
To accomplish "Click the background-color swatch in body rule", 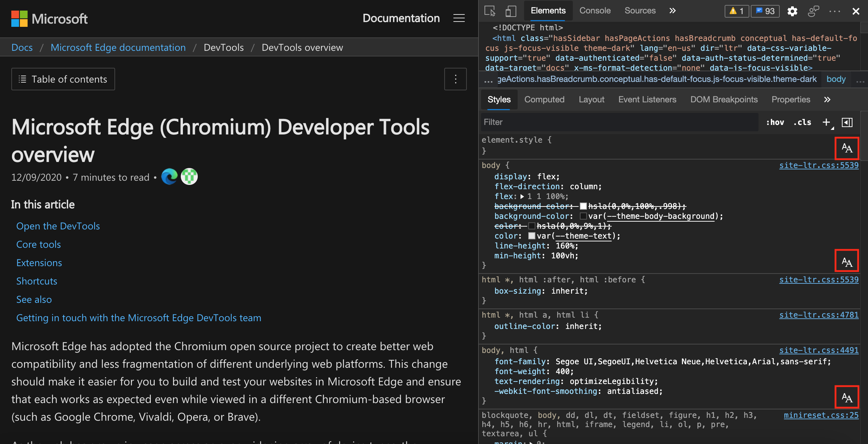I will tap(584, 216).
